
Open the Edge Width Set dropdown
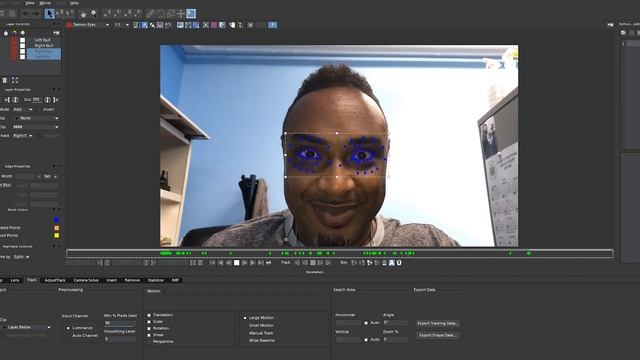pos(50,176)
